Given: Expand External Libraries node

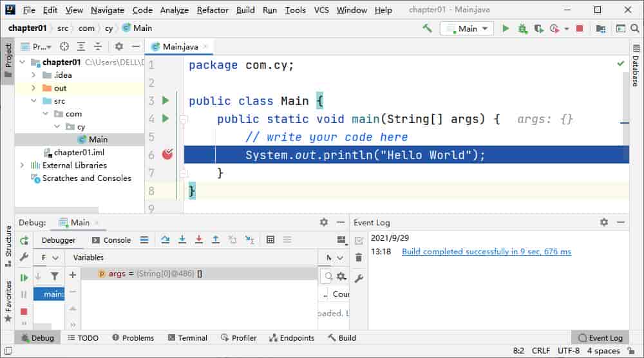Looking at the screenshot, I should (22, 165).
